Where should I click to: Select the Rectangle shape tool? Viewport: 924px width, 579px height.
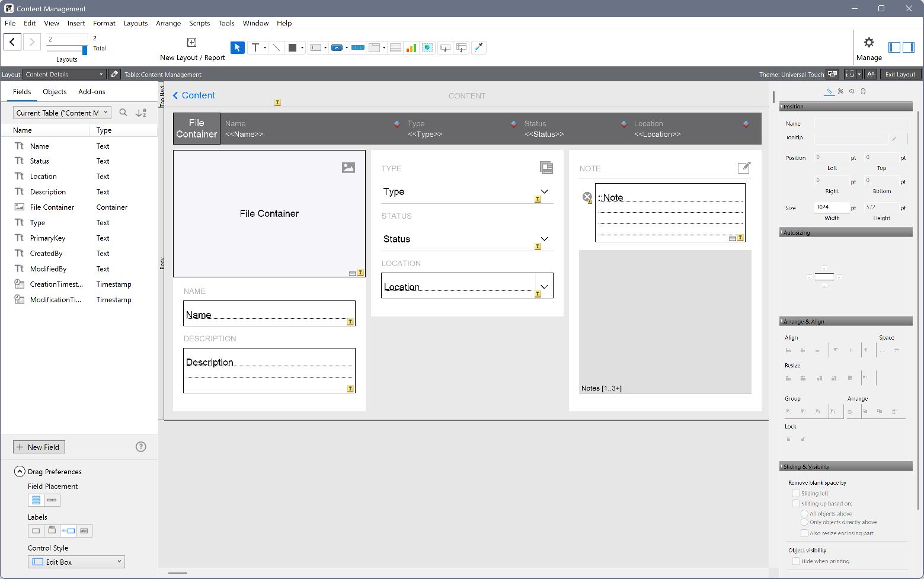[x=292, y=47]
